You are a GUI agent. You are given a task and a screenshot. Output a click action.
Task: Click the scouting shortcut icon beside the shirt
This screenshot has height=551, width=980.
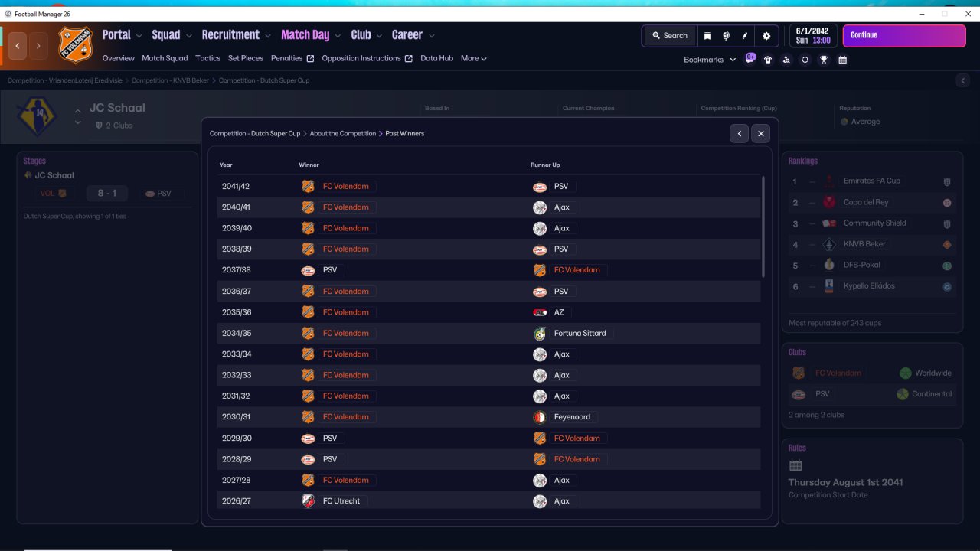tap(786, 60)
